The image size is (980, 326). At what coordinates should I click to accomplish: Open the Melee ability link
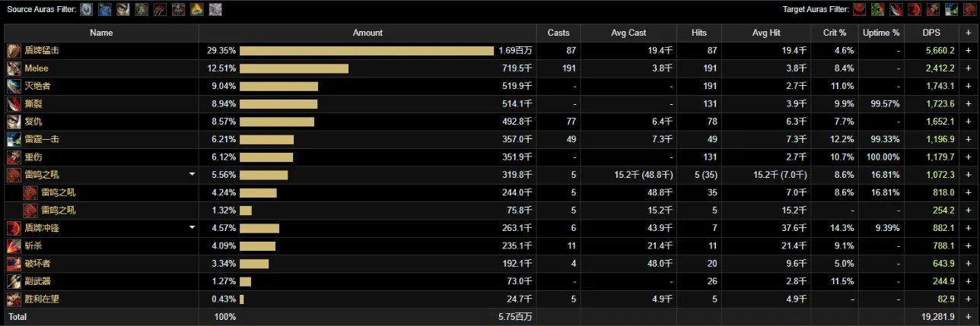coord(37,68)
